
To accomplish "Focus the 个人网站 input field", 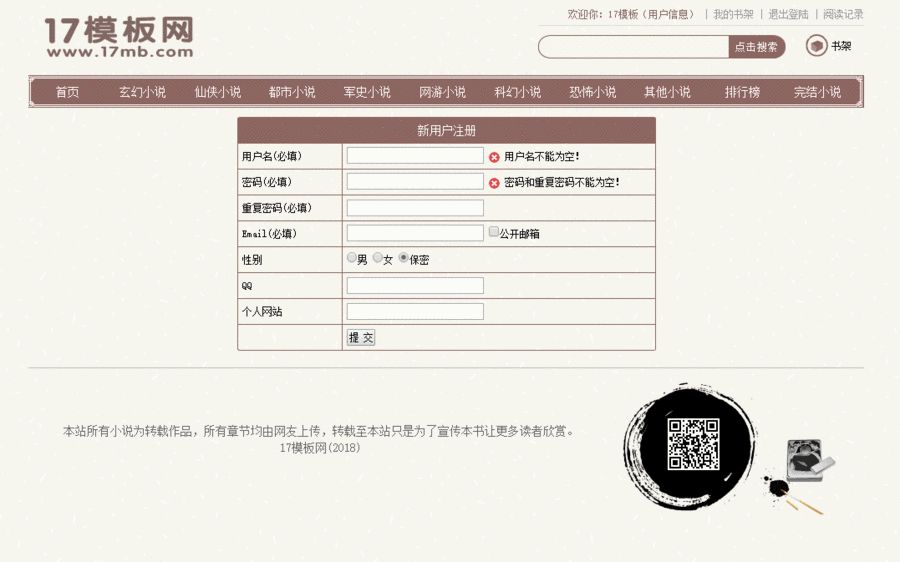I will [415, 311].
